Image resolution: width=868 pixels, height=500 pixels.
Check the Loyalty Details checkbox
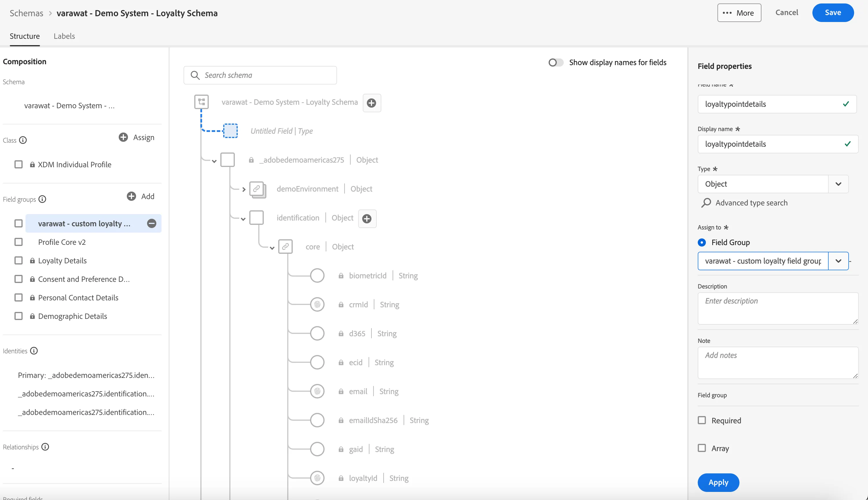(19, 261)
